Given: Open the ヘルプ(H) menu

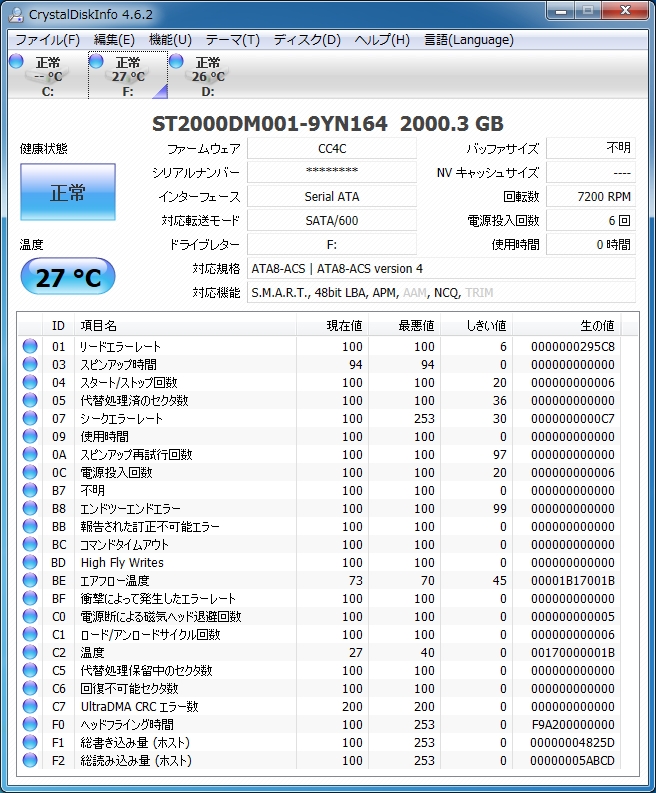Looking at the screenshot, I should point(382,40).
